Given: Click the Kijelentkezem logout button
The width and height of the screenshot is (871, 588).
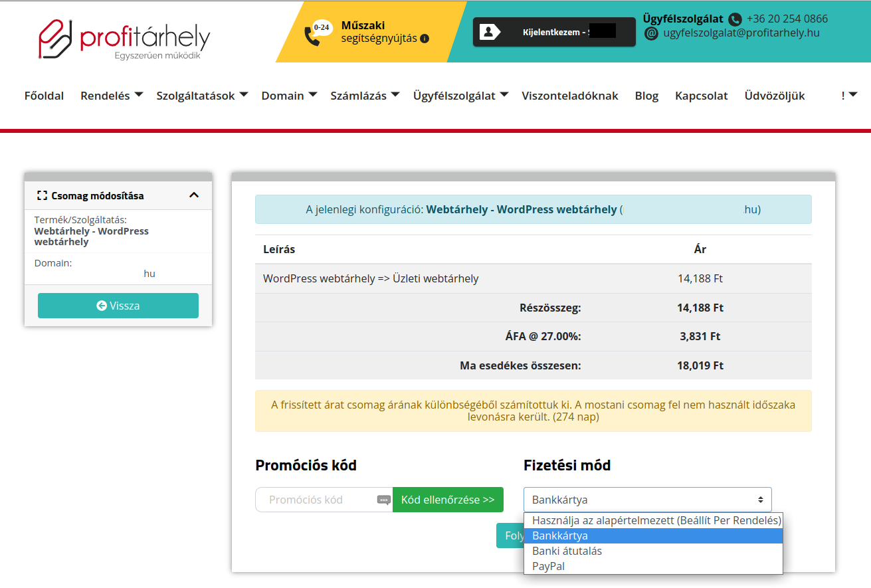Looking at the screenshot, I should pyautogui.click(x=554, y=32).
